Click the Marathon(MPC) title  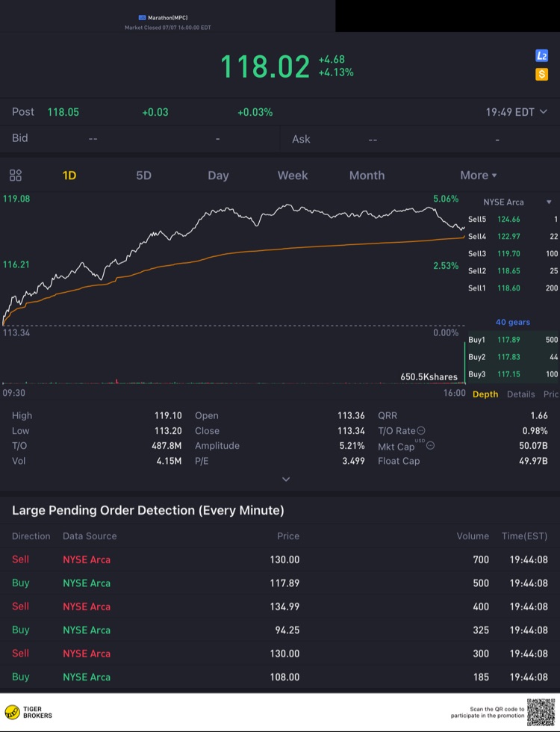tap(167, 18)
